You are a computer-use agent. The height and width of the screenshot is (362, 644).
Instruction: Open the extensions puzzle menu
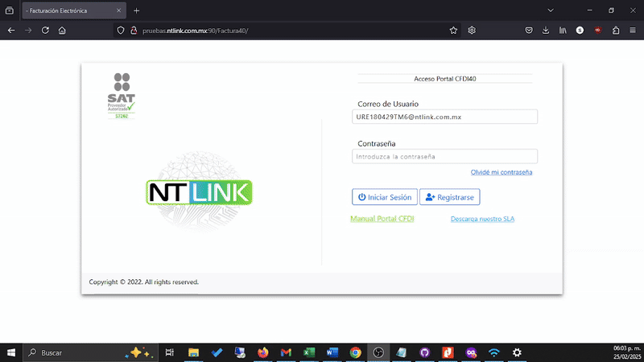pos(616,31)
